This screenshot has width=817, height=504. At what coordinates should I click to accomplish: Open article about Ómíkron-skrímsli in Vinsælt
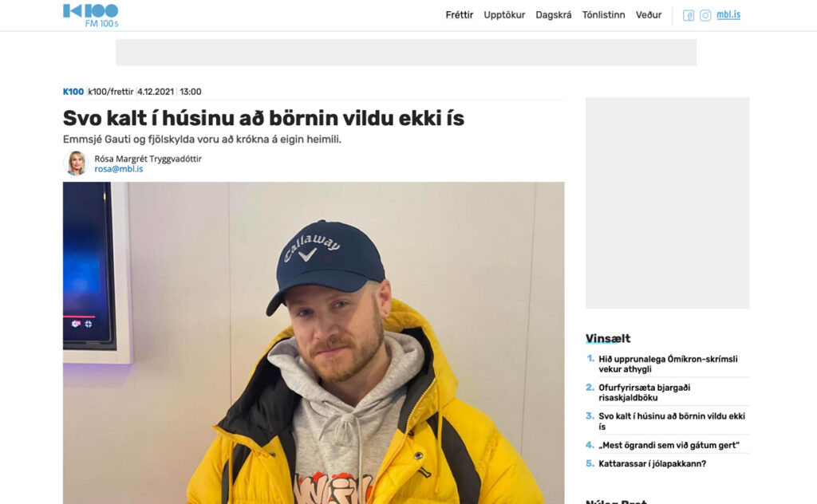coord(668,364)
